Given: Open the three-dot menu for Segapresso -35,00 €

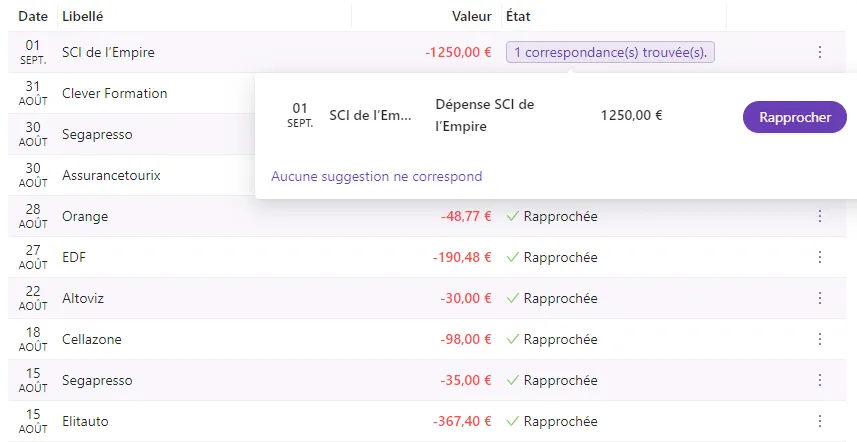Looking at the screenshot, I should 819,380.
